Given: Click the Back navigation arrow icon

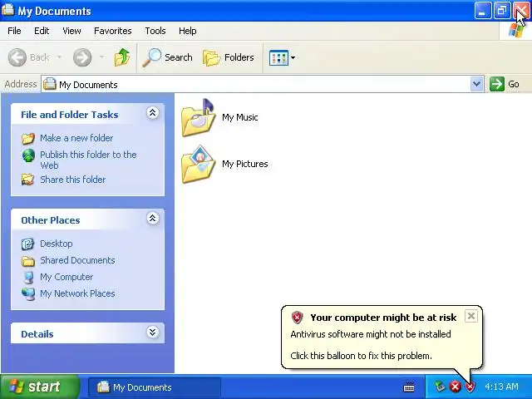Looking at the screenshot, I should coord(17,57).
